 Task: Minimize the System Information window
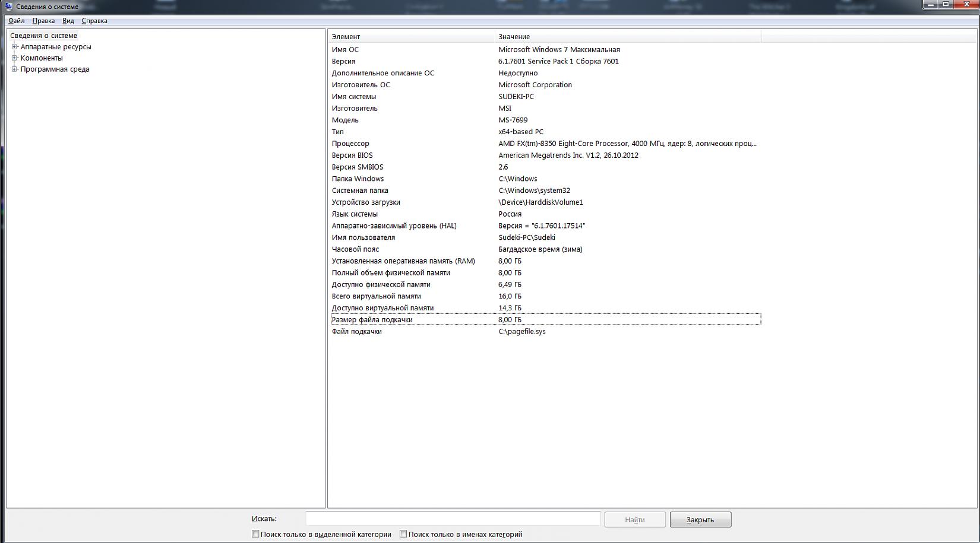931,4
